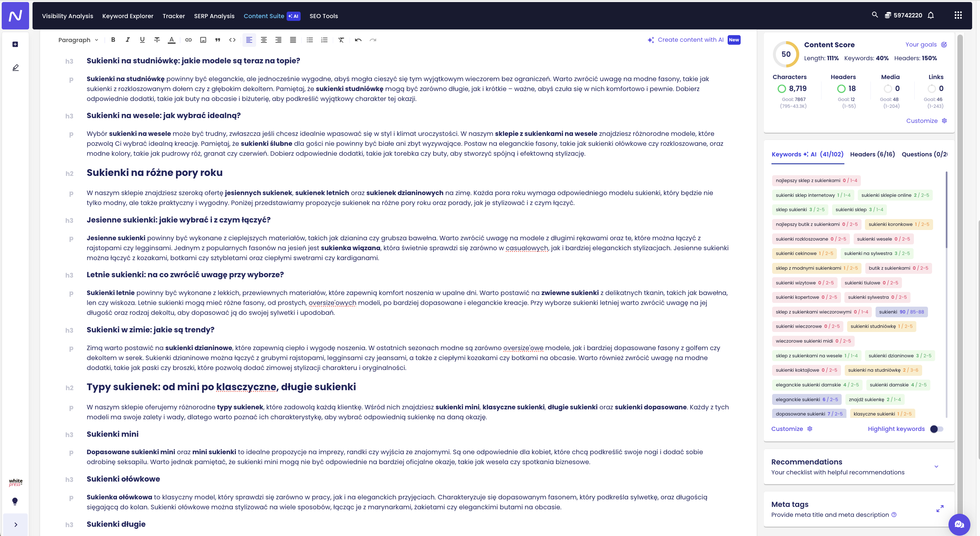This screenshot has width=980, height=536.
Task: Toggle bold formatting in the editor toolbar
Action: click(113, 40)
